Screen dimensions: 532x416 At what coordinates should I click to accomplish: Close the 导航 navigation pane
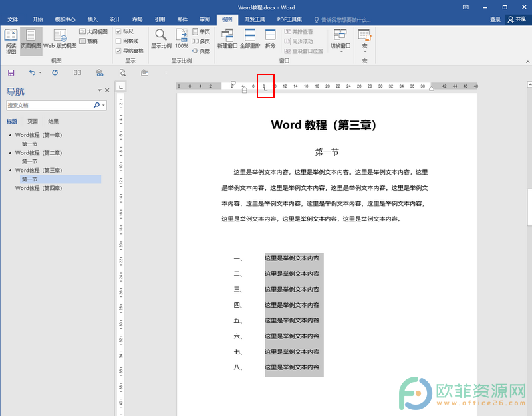[107, 90]
